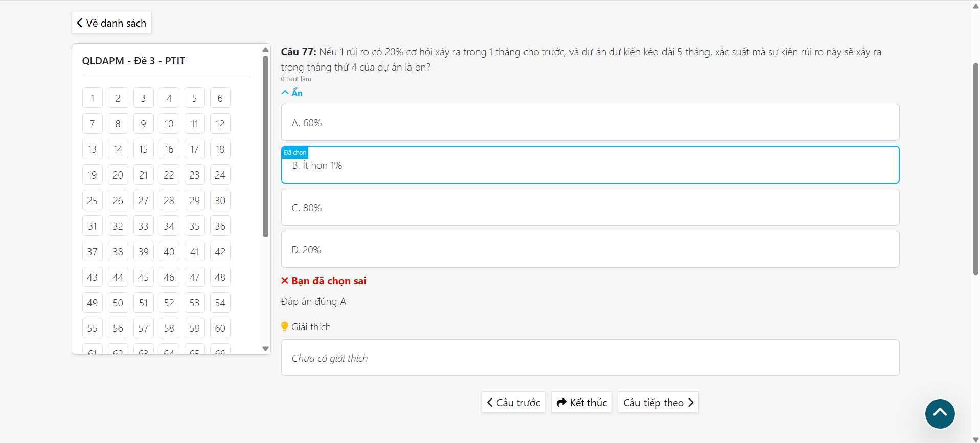
Task: Click the left chevron on Câu trước
Action: [490, 403]
